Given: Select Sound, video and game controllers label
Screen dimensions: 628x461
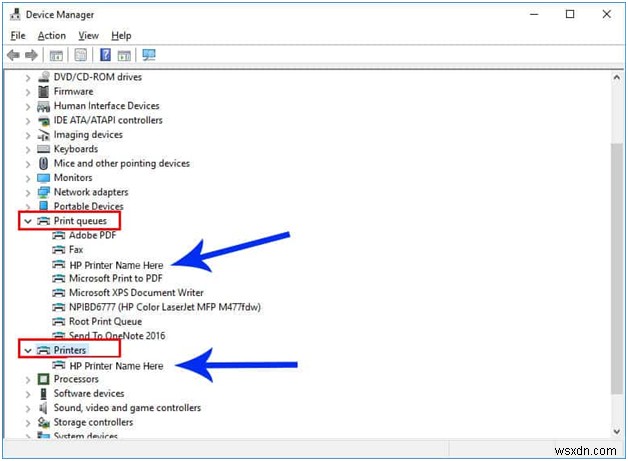Looking at the screenshot, I should 127,408.
